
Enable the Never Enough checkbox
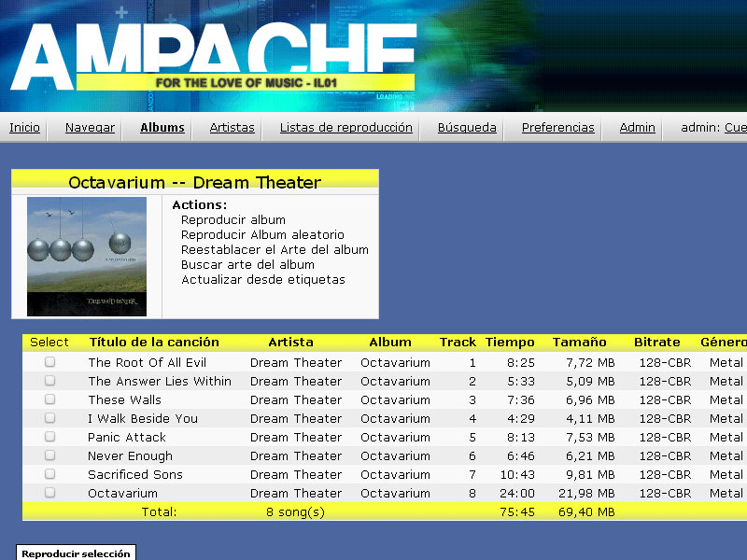(x=50, y=455)
